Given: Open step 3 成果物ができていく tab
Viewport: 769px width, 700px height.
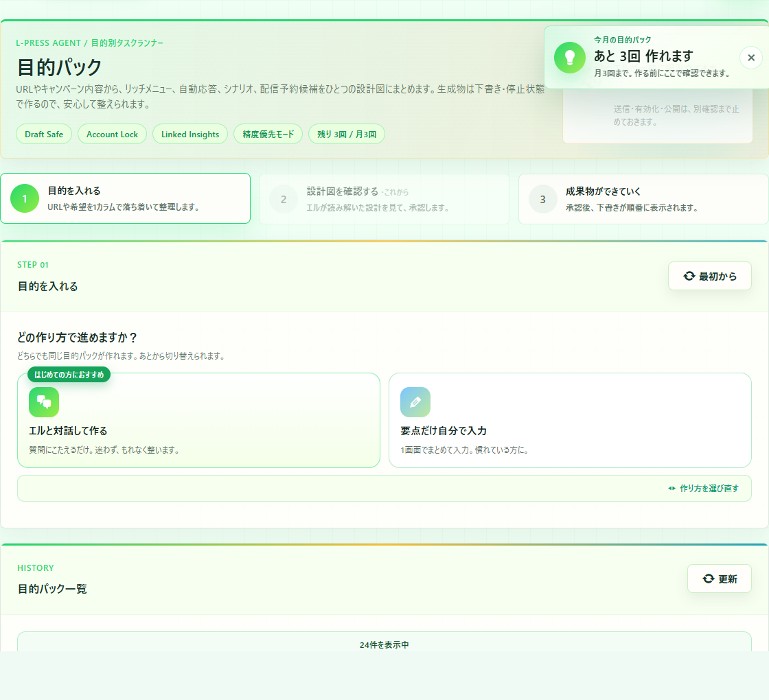Looking at the screenshot, I should coord(643,199).
